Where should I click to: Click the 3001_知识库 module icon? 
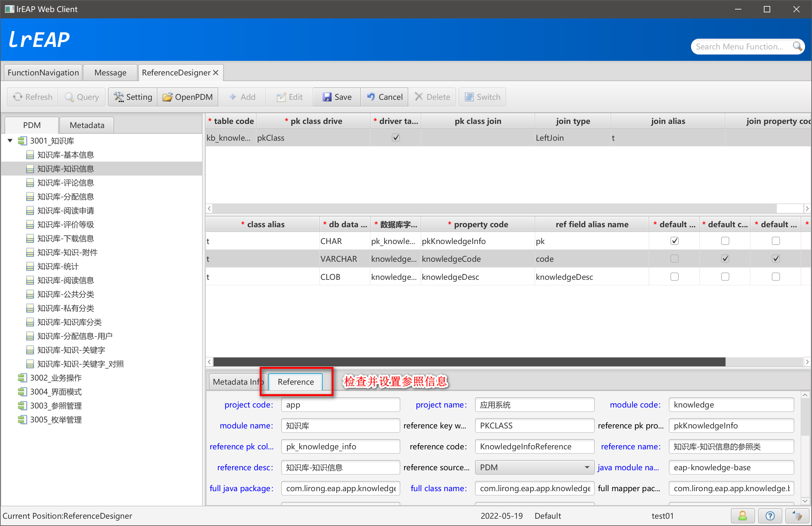[22, 141]
